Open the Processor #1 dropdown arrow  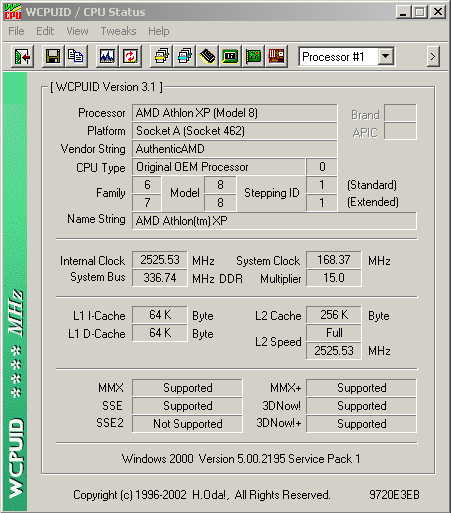click(x=385, y=57)
